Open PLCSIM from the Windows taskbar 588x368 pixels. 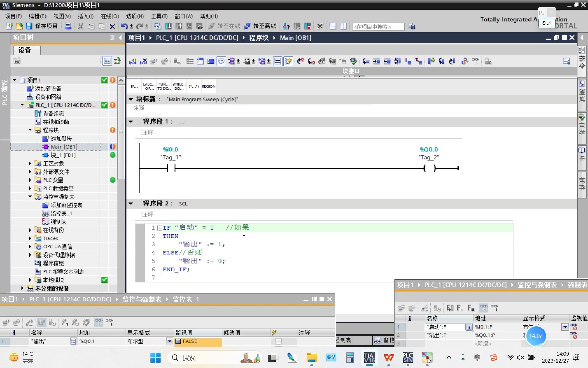408,358
